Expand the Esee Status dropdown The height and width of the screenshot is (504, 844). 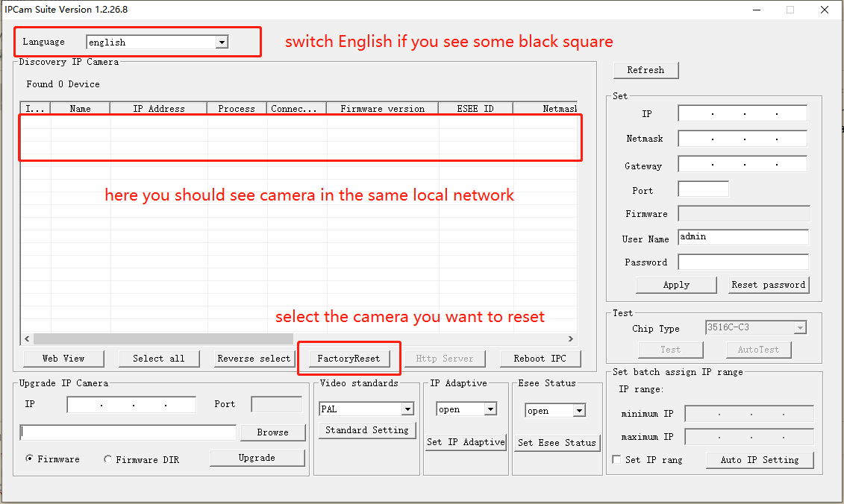(579, 411)
